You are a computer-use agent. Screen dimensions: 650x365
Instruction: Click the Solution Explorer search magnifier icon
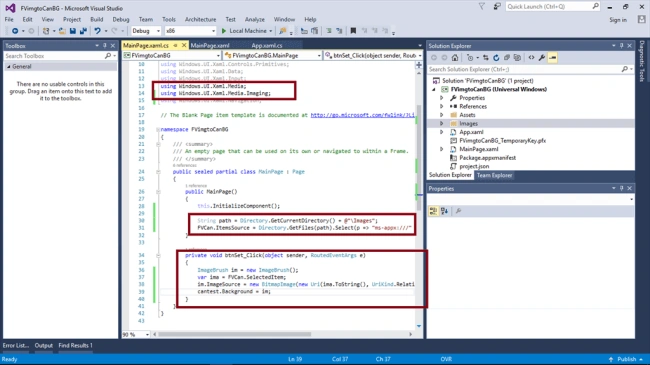coord(625,69)
